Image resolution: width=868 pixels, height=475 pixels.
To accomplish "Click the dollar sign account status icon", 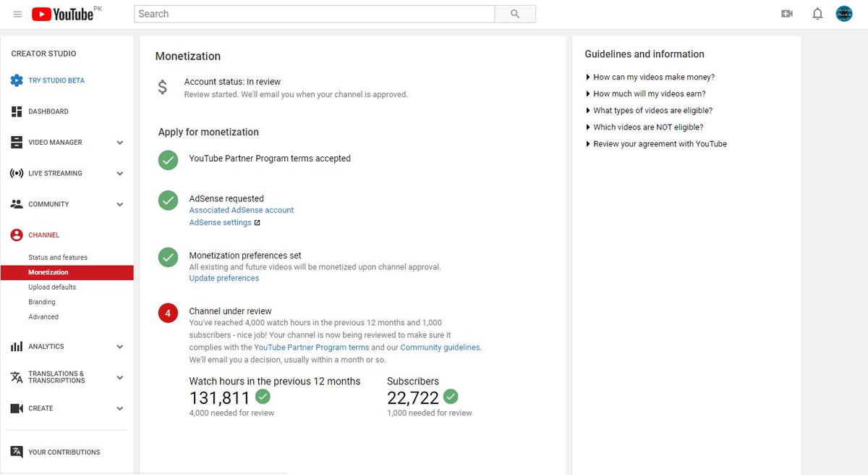I will 163,88.
